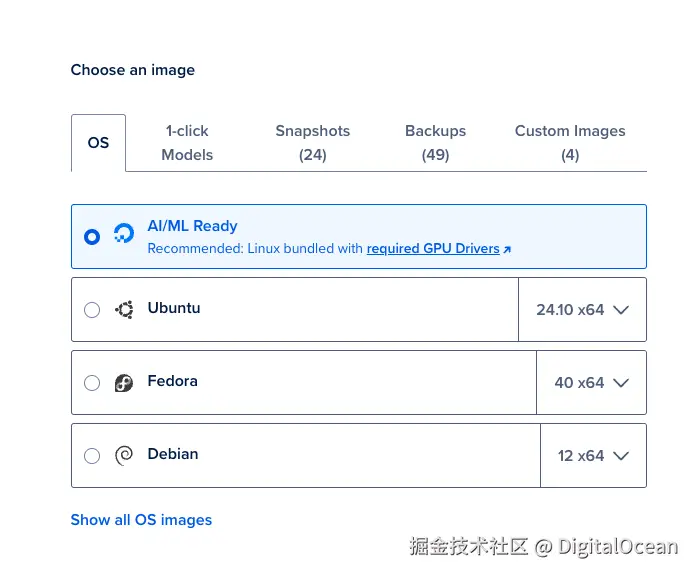Click the Fedora logo icon
The image size is (696, 576).
point(124,383)
